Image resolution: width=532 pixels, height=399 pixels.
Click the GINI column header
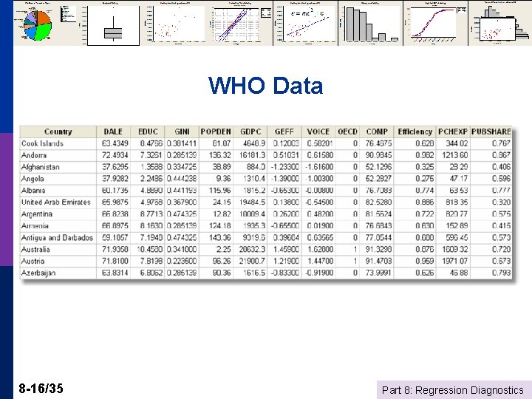pyautogui.click(x=182, y=132)
